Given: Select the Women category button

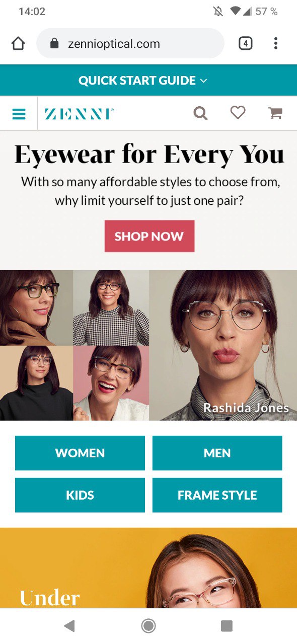Looking at the screenshot, I should 80,453.
